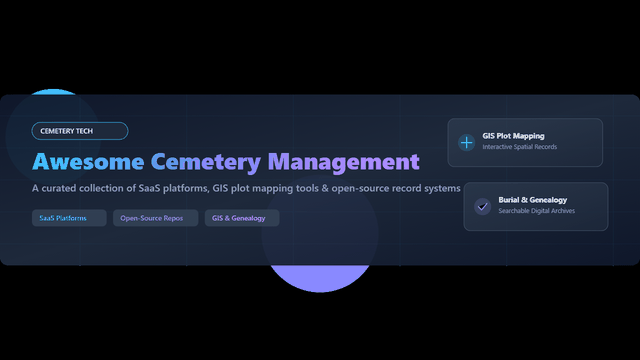Screen dimensions: 640x360
Task: Click the checkmark icon in Burial & Genealogy card
Action: tap(482, 207)
